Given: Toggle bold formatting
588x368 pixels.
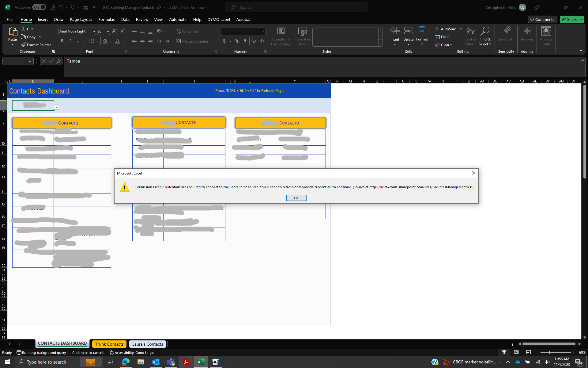Looking at the screenshot, I should pyautogui.click(x=62, y=41).
